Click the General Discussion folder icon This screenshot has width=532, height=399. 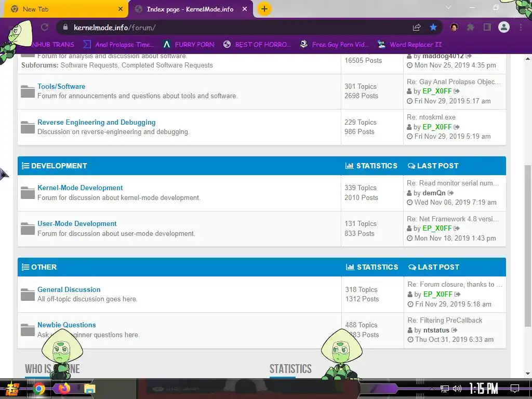(28, 294)
